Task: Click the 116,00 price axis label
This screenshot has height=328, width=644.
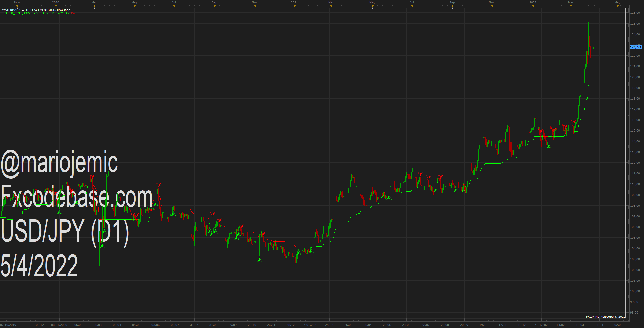Action: (635, 120)
